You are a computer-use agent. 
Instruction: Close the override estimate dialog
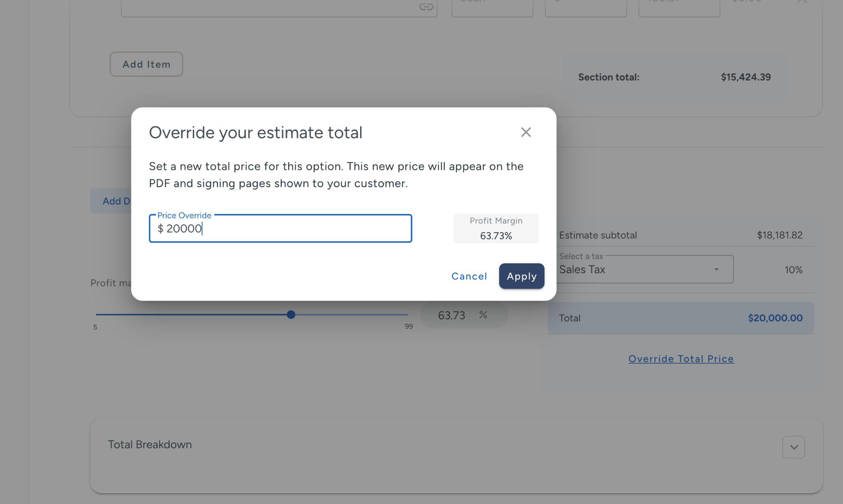coord(526,132)
